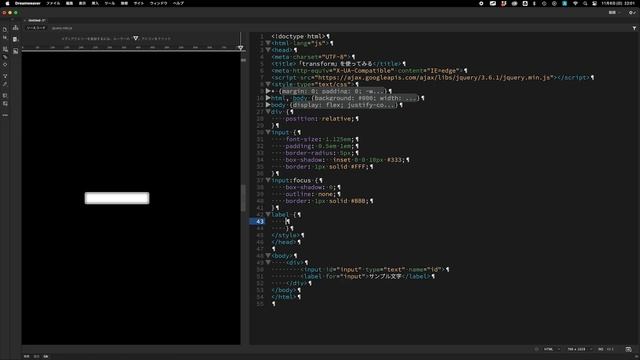The height and width of the screenshot is (360, 640).
Task: Switch to jquery.min.js related file
Action: [62, 28]
